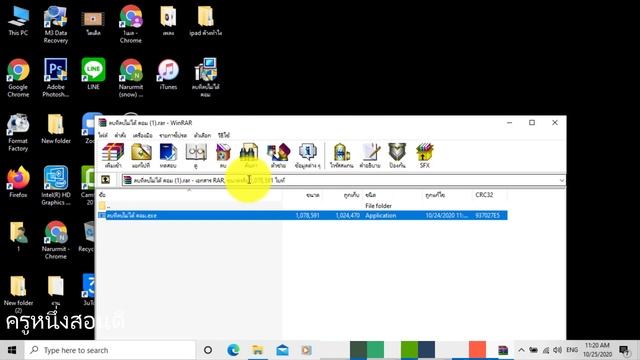
Task: Sort by the Name column header
Action: 190,195
